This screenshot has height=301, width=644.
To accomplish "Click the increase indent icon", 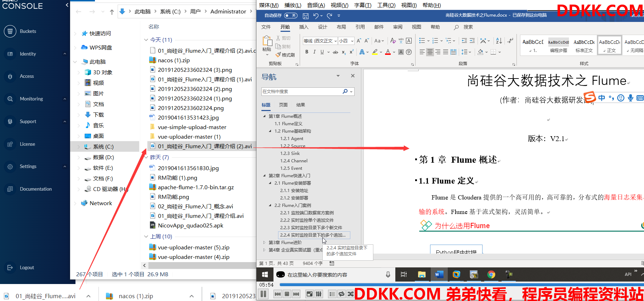I will (x=472, y=41).
